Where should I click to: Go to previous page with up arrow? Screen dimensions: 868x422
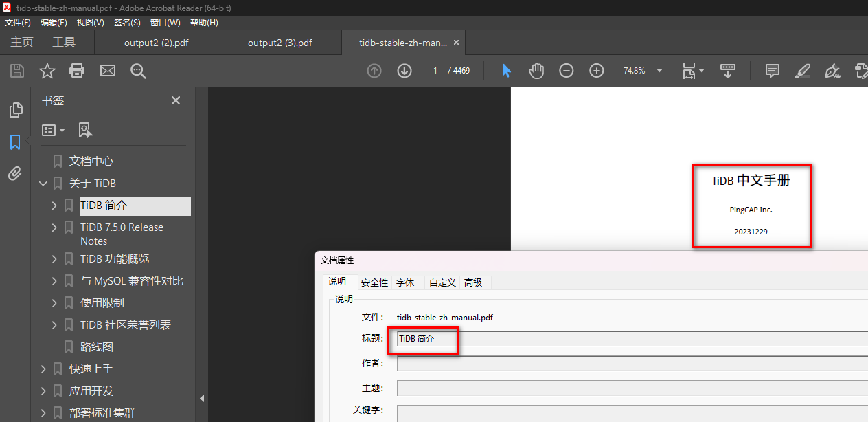click(x=374, y=71)
